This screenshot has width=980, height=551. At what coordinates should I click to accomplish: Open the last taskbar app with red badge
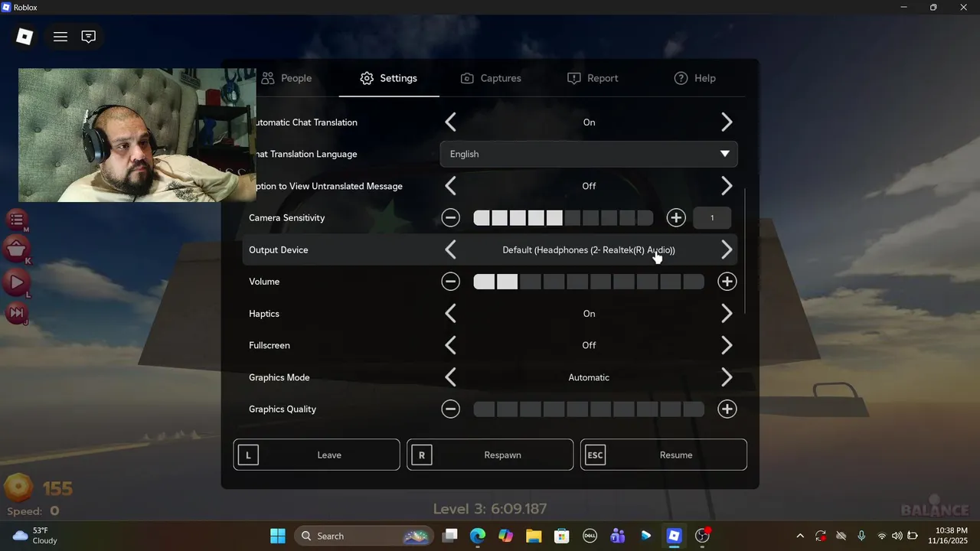click(703, 536)
